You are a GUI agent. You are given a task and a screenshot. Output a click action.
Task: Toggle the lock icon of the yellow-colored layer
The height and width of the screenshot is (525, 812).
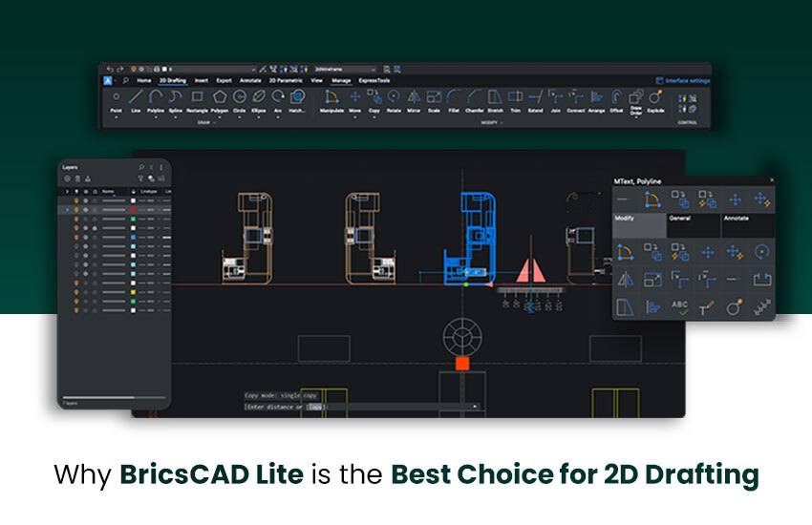(x=95, y=292)
